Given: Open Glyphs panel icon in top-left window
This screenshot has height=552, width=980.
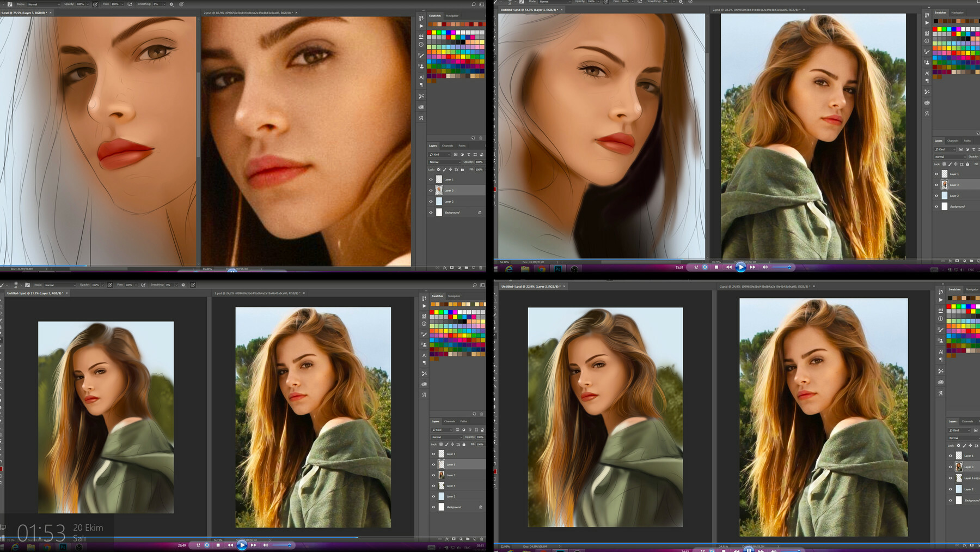Looking at the screenshot, I should click(421, 118).
